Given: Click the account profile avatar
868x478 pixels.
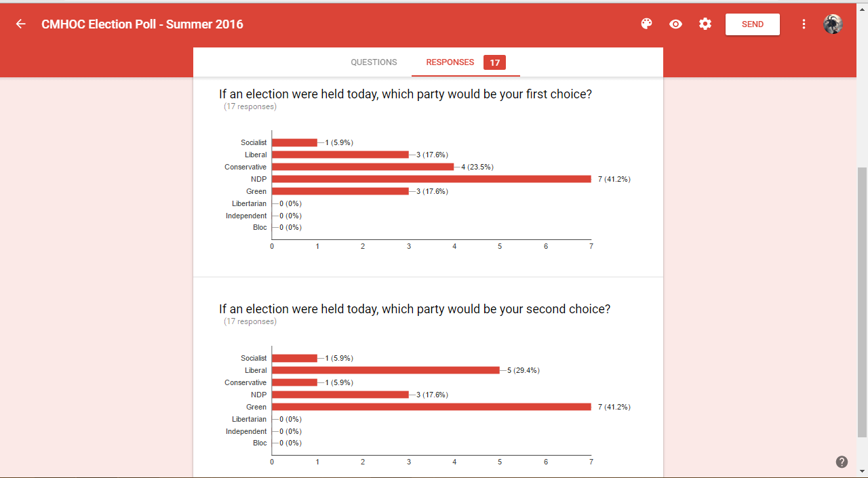Looking at the screenshot, I should 833,24.
